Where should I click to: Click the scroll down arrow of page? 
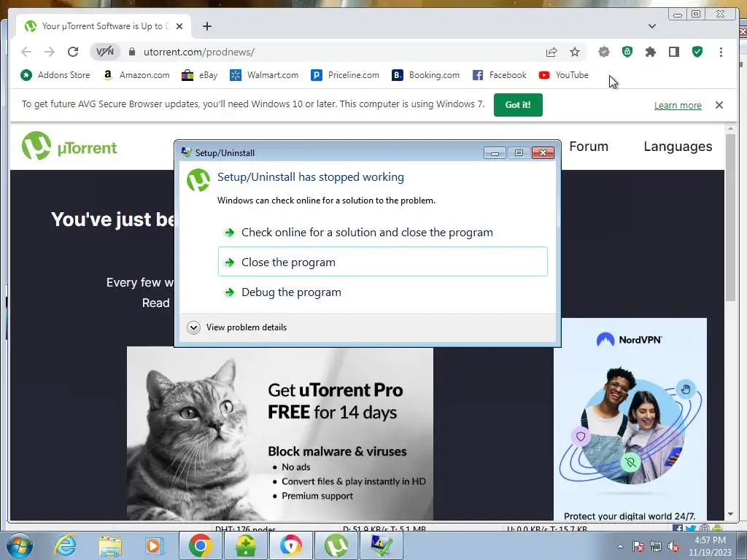tap(730, 514)
